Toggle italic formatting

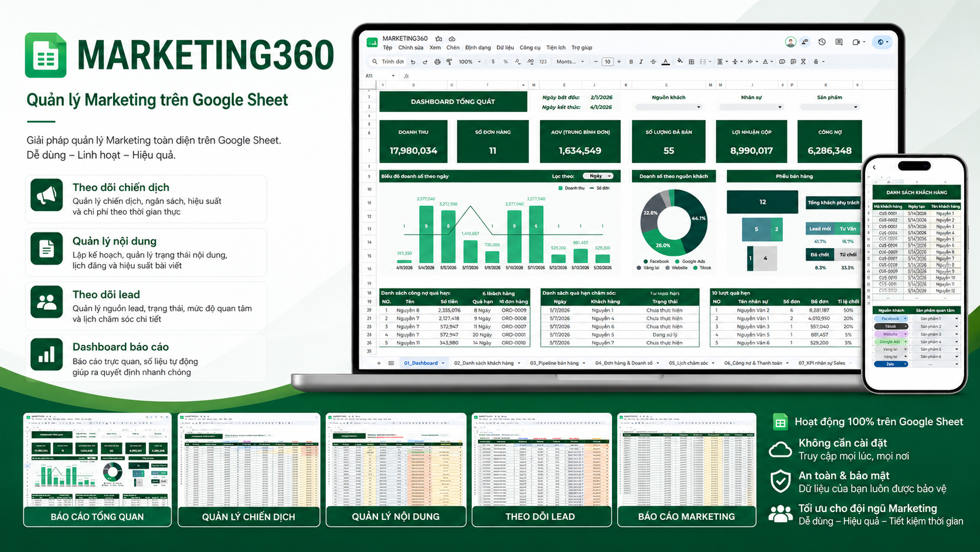point(641,62)
